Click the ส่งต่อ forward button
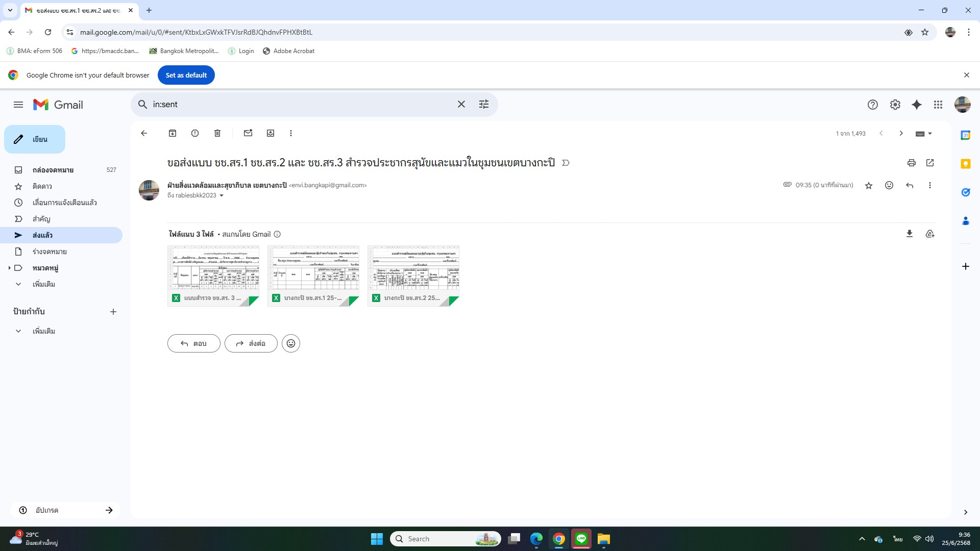The height and width of the screenshot is (551, 980). (251, 343)
